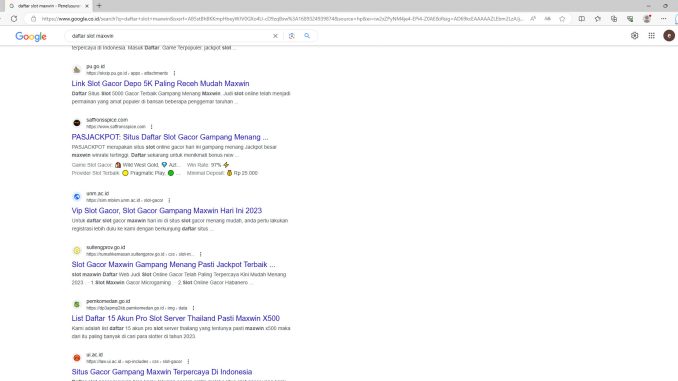Open more options for ui.ac.id result
The image size is (678, 381).
click(188, 362)
